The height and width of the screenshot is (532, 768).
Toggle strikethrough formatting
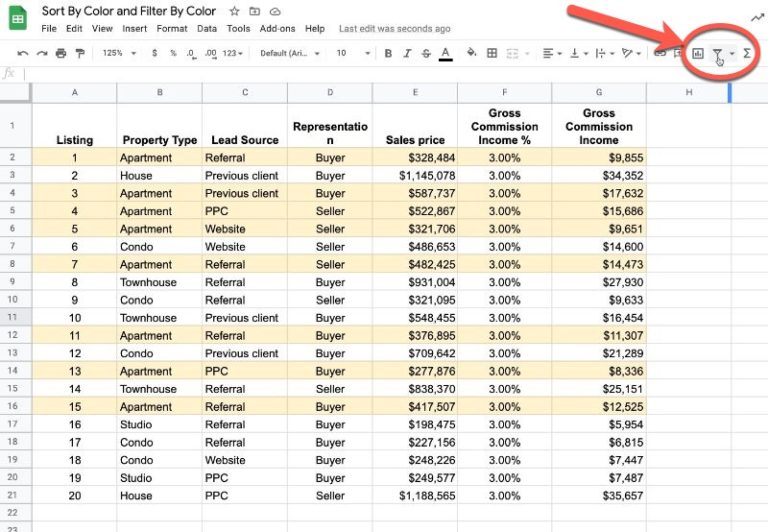coord(426,53)
